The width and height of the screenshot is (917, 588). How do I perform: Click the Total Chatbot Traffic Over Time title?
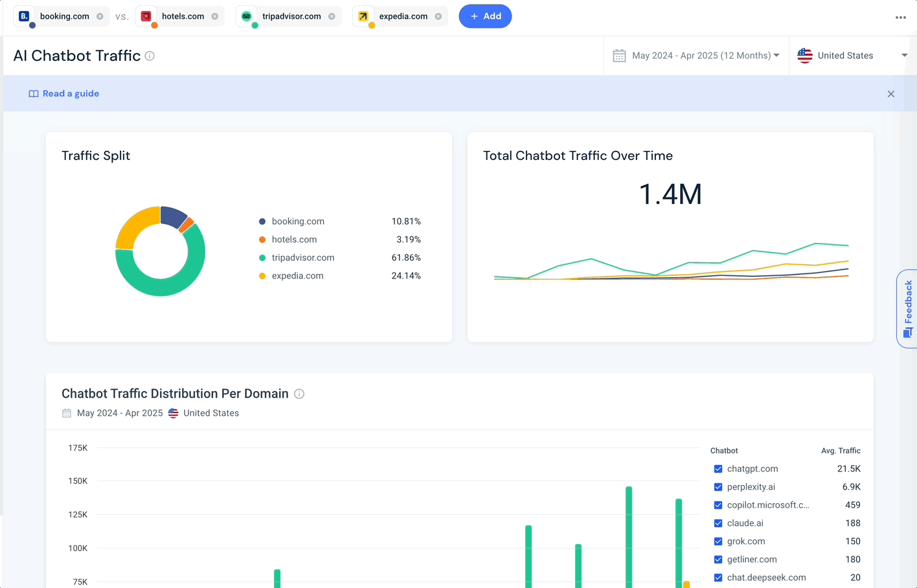point(578,155)
